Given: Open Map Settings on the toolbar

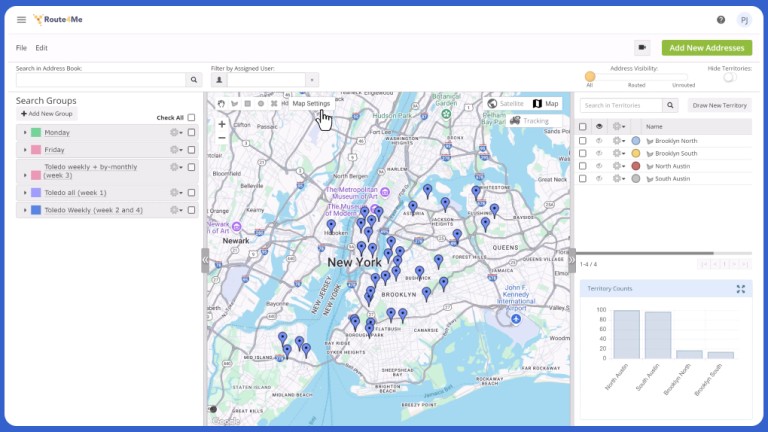Looking at the screenshot, I should [x=311, y=103].
